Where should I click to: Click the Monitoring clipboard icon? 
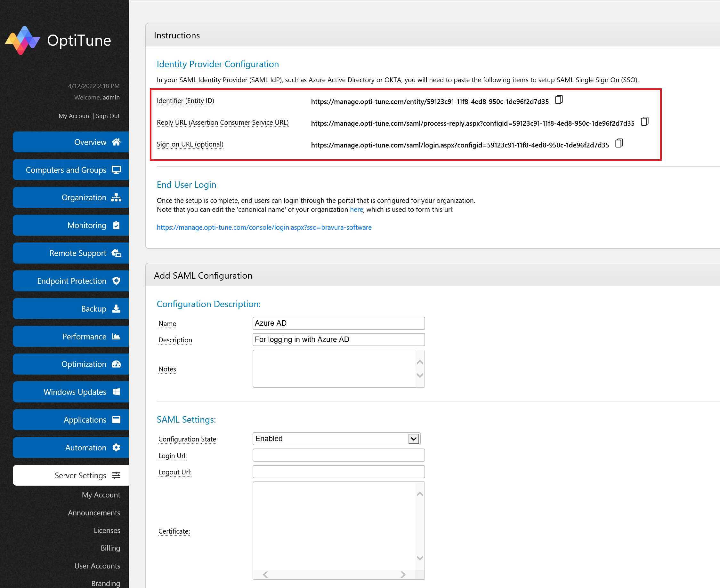(116, 225)
